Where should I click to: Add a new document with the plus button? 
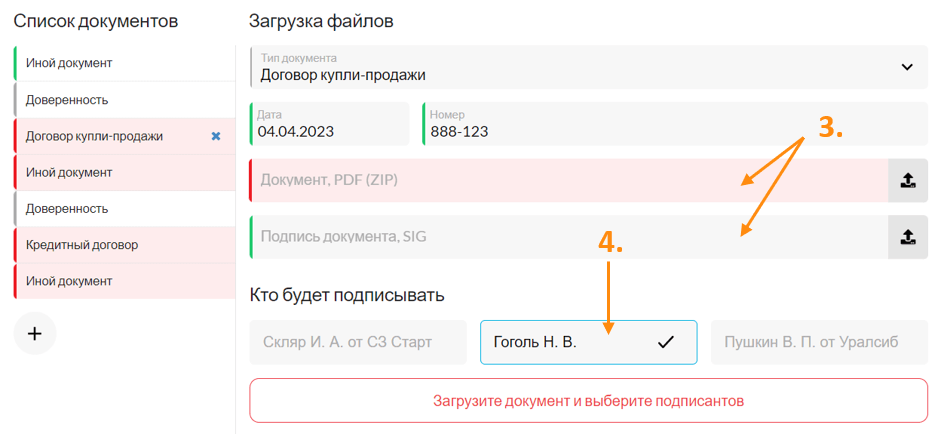click(x=35, y=333)
